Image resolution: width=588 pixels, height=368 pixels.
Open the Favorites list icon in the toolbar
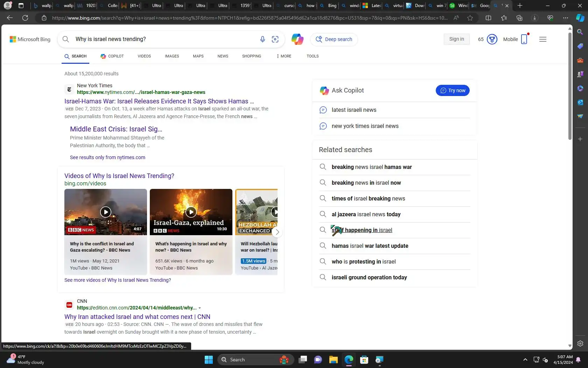(x=504, y=18)
